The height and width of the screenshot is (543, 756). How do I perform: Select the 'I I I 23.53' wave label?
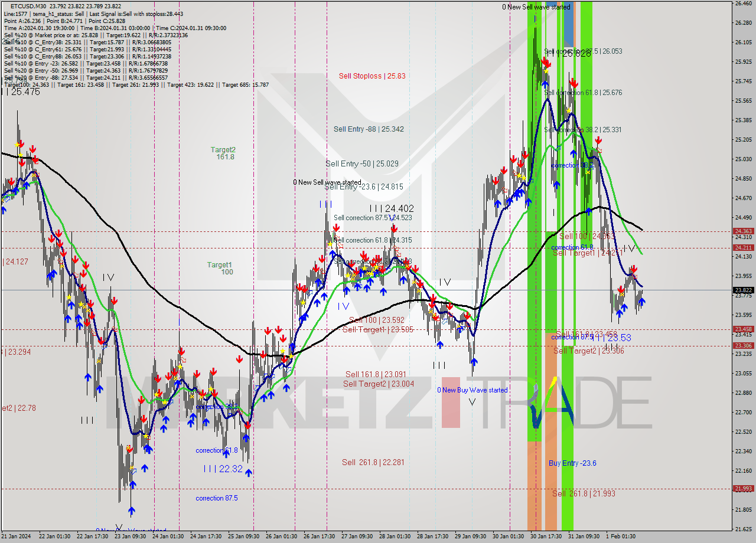coord(611,338)
